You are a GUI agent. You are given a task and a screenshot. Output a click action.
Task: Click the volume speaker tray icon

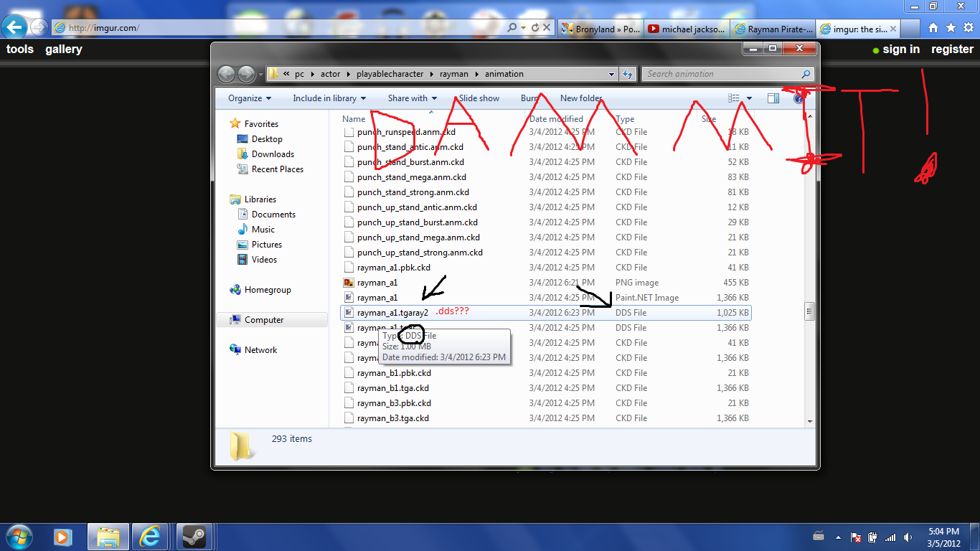[908, 537]
